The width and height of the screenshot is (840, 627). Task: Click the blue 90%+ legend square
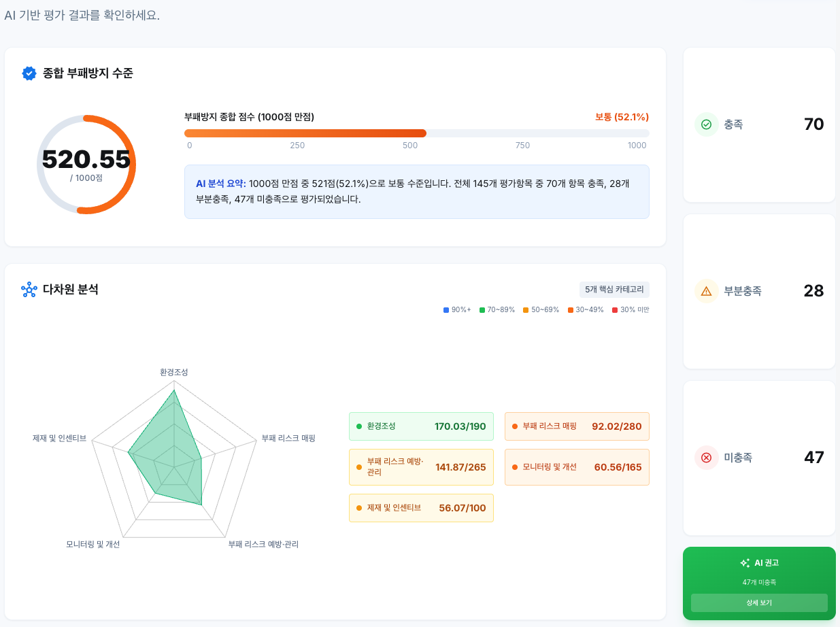pyautogui.click(x=446, y=310)
